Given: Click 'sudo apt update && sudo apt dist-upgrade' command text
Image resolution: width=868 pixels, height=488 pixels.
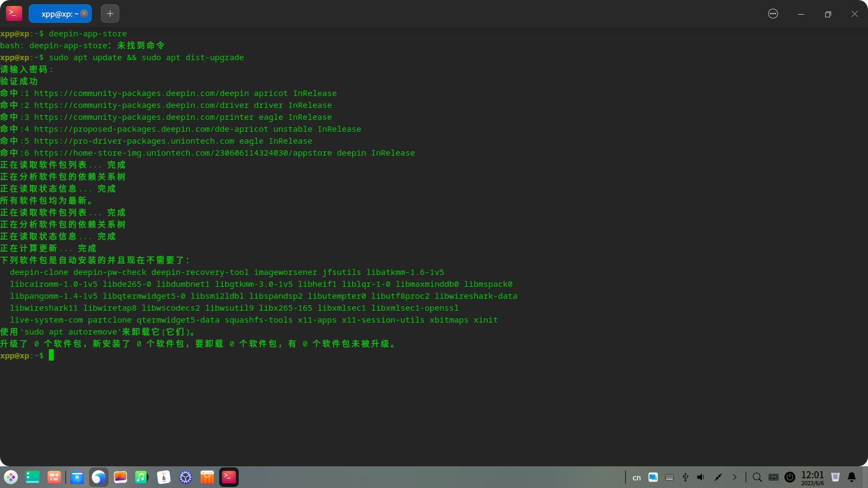Looking at the screenshot, I should pyautogui.click(x=146, y=57).
